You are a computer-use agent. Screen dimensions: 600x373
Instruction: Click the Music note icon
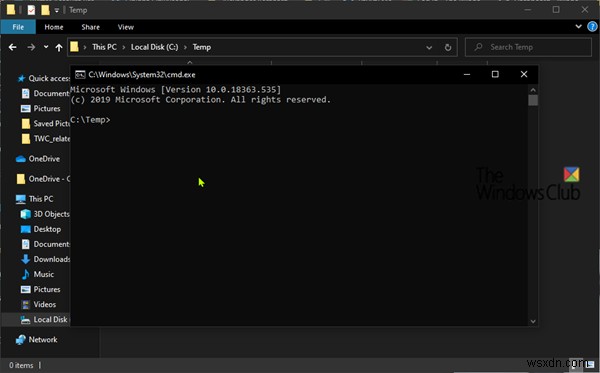(25, 274)
